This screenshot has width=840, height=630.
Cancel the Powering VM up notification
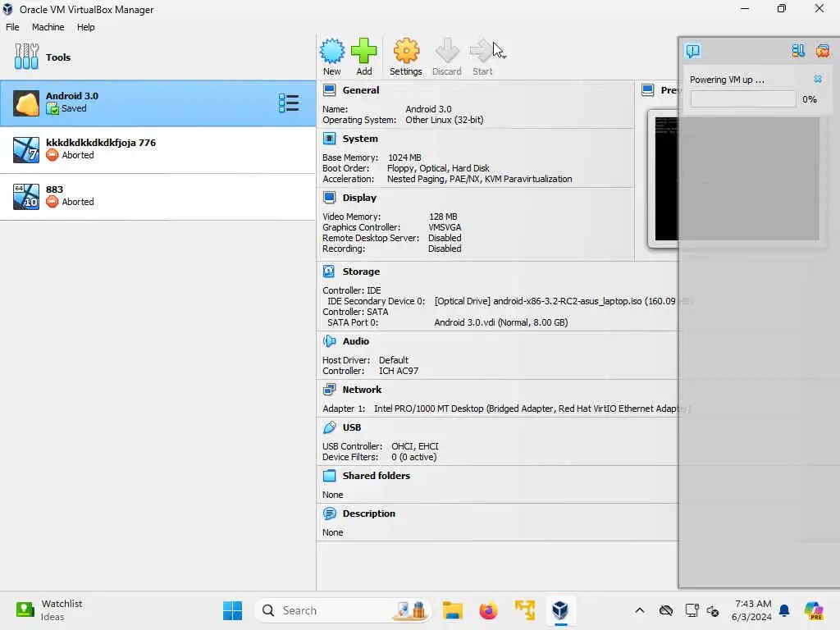tap(818, 79)
